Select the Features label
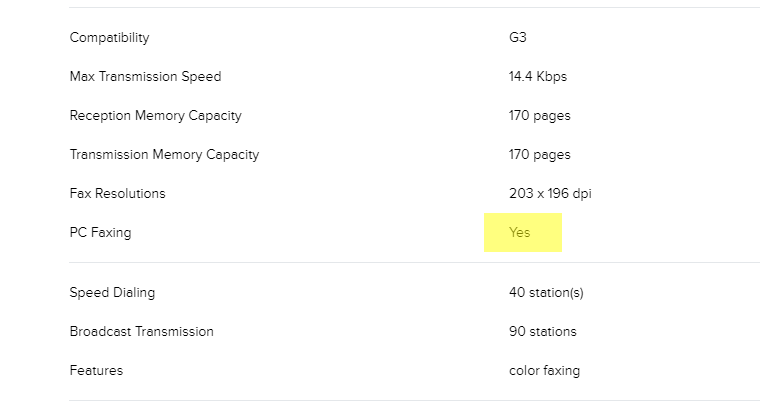 96,371
